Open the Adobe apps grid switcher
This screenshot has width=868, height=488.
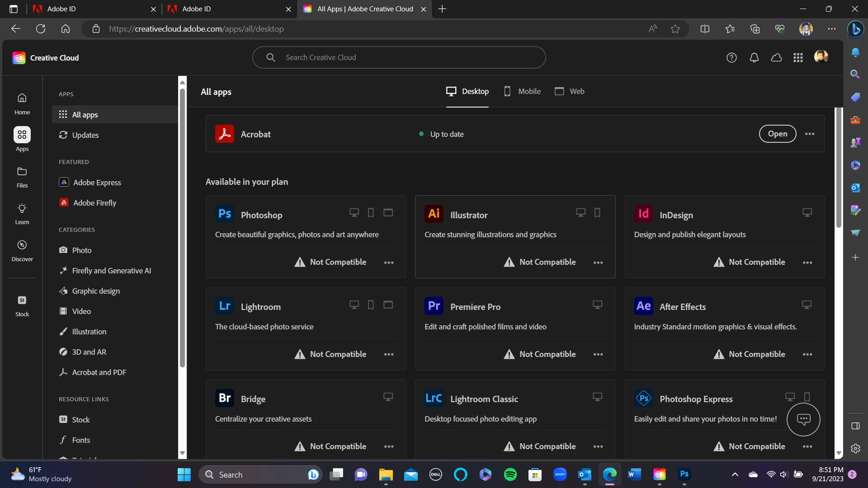point(798,58)
